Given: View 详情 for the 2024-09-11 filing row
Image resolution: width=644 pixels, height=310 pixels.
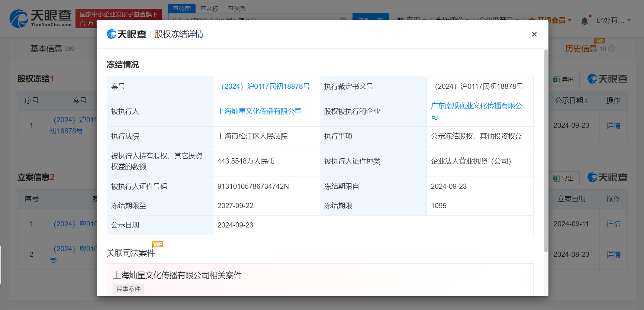Looking at the screenshot, I should click(614, 224).
